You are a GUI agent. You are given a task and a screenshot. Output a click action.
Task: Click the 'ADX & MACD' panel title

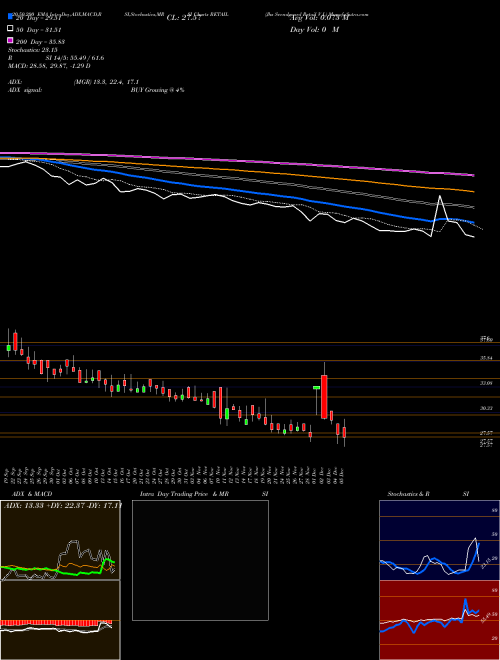pyautogui.click(x=32, y=494)
